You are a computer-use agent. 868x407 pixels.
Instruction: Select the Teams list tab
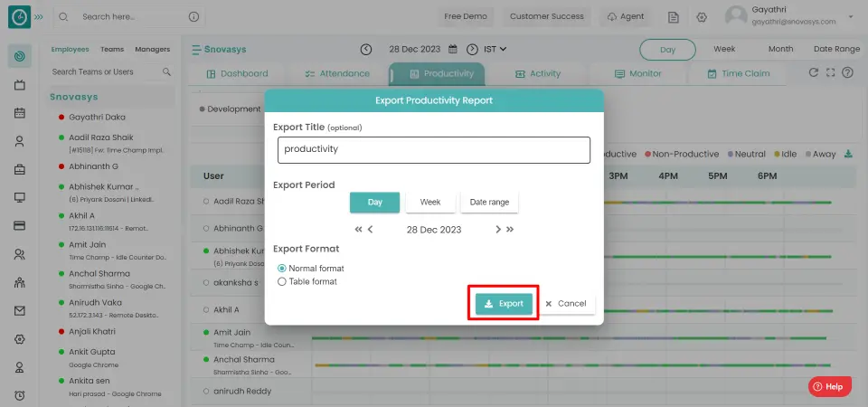(112, 49)
